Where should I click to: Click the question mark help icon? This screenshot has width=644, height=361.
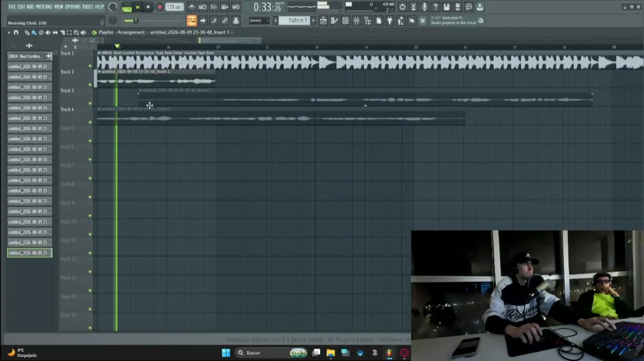click(x=435, y=7)
